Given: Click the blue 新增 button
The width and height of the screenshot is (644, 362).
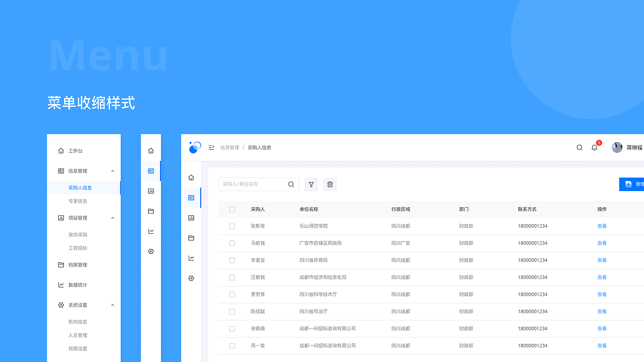Looking at the screenshot, I should click(632, 185).
